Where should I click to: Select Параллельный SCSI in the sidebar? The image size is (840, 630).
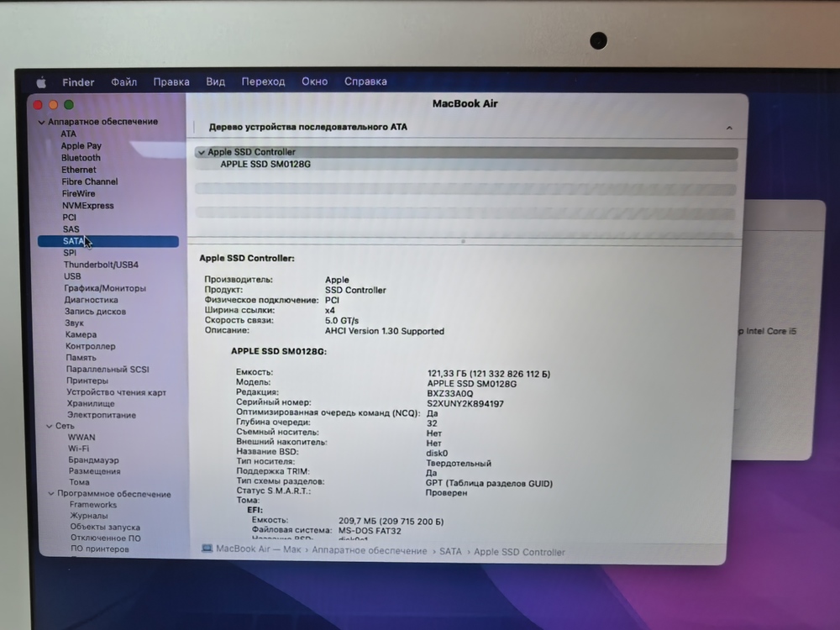point(108,369)
